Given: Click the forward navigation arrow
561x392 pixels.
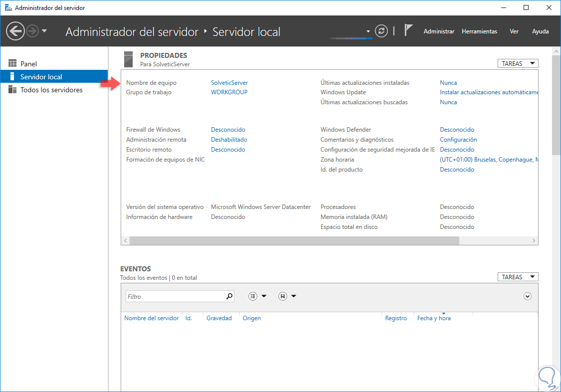Looking at the screenshot, I should (32, 31).
